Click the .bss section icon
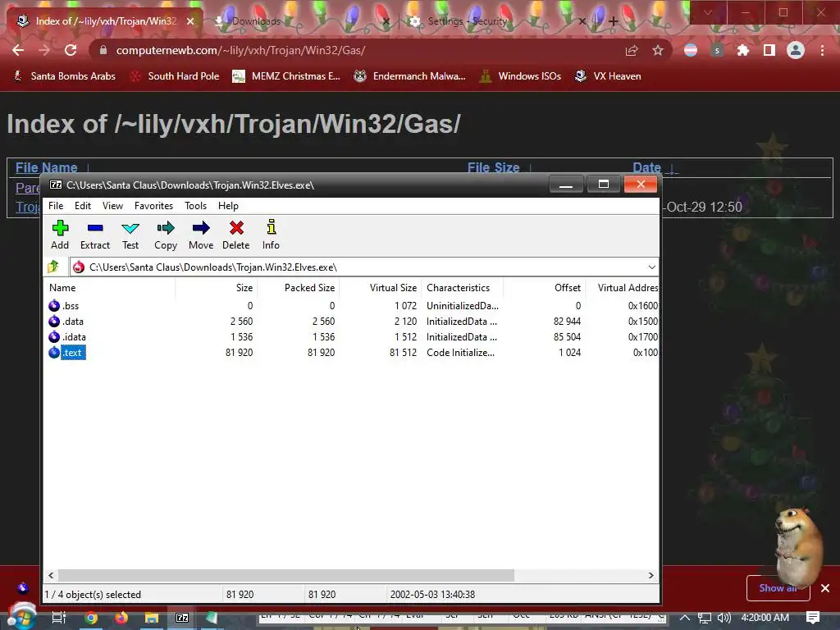 [x=54, y=305]
